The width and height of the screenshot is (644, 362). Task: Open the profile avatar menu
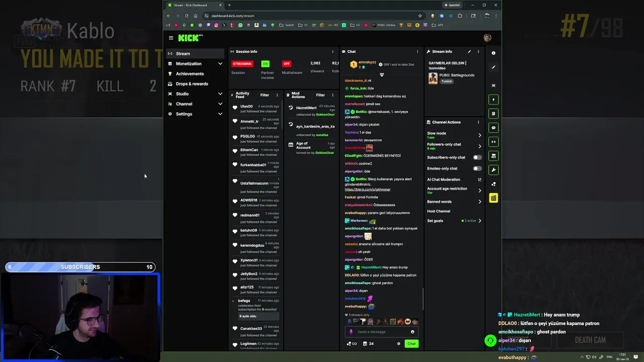(487, 38)
